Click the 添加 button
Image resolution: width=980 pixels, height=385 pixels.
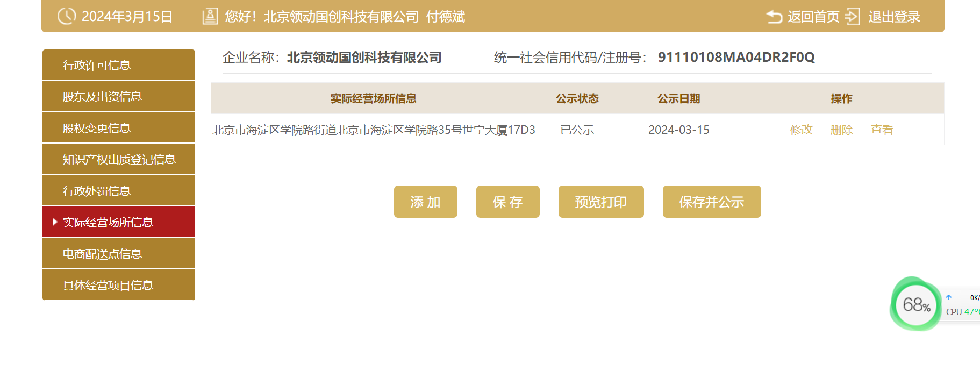click(x=426, y=202)
